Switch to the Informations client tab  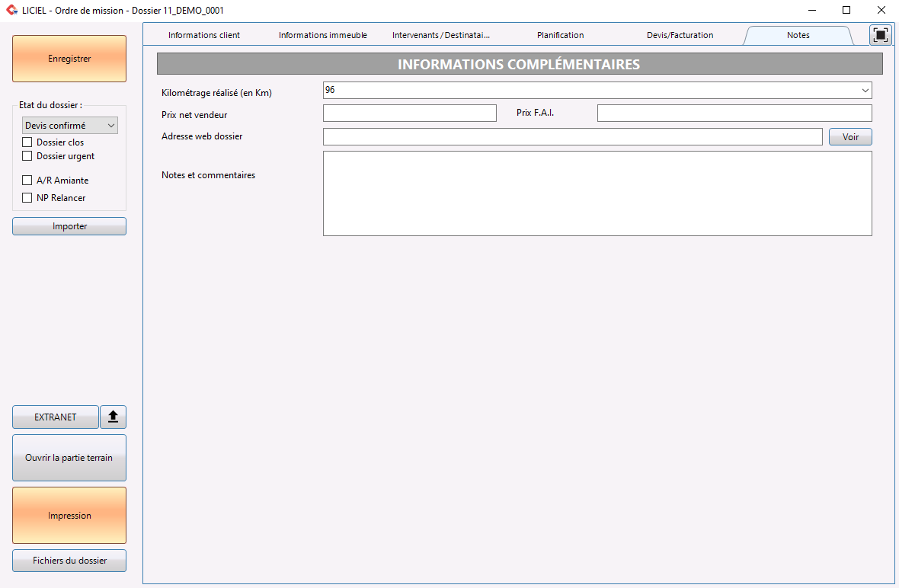[x=204, y=35]
